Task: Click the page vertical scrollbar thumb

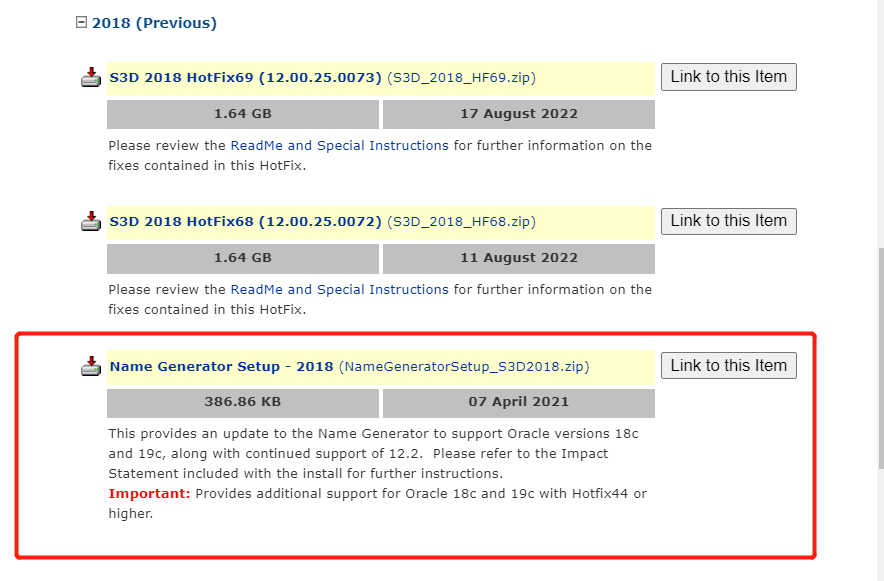Action: [x=881, y=358]
